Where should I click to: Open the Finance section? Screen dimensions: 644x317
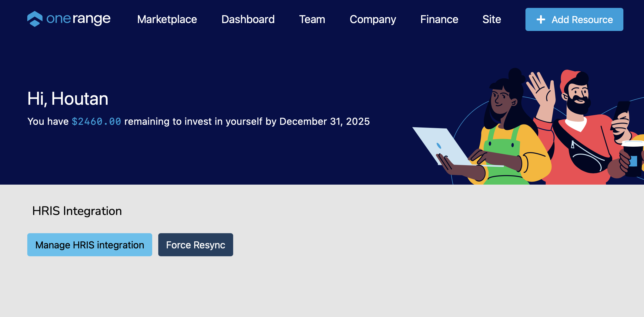(439, 19)
